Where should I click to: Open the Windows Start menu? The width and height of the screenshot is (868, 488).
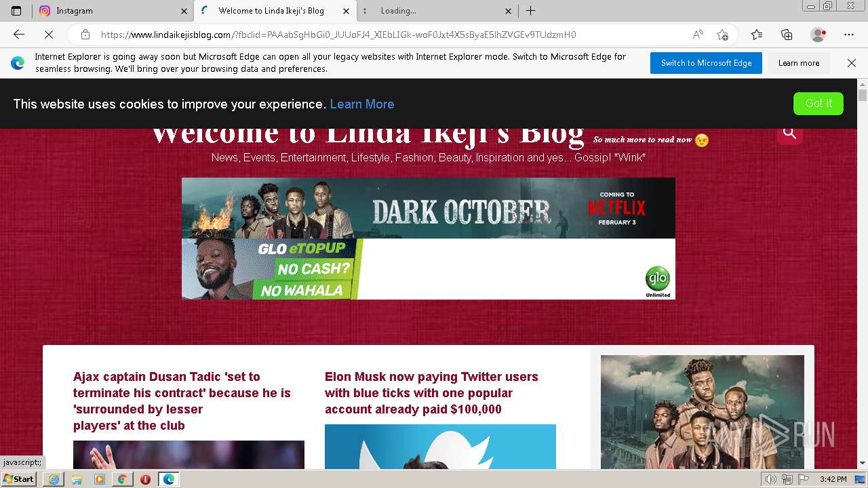[19, 479]
